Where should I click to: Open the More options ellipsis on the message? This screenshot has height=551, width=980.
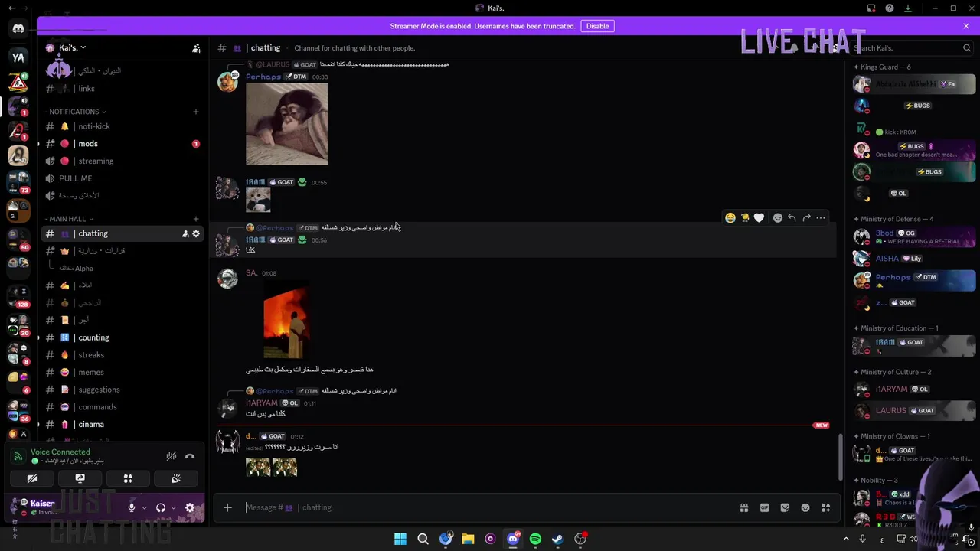pos(821,218)
